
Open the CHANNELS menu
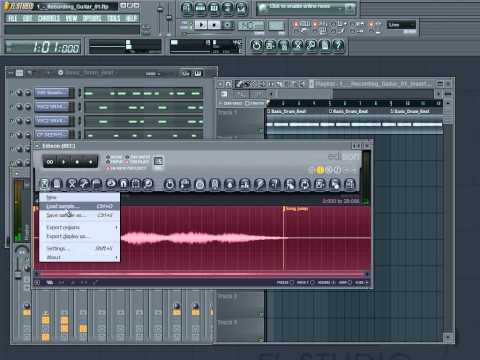(49, 18)
